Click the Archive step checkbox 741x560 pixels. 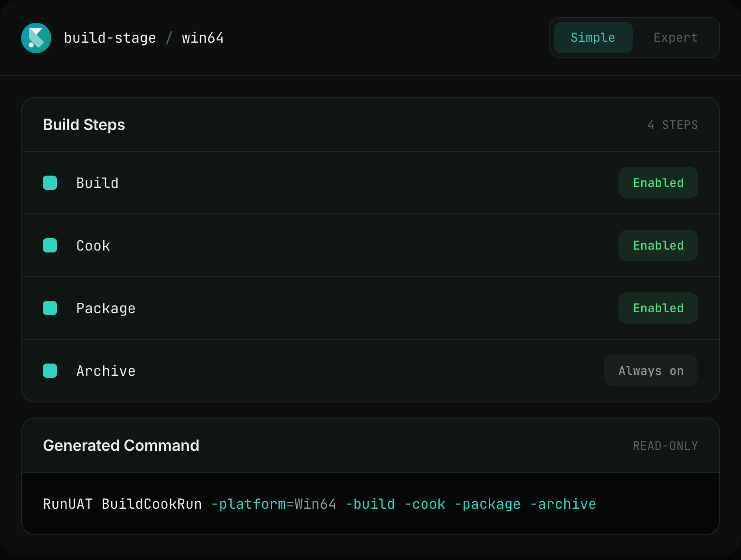[50, 371]
